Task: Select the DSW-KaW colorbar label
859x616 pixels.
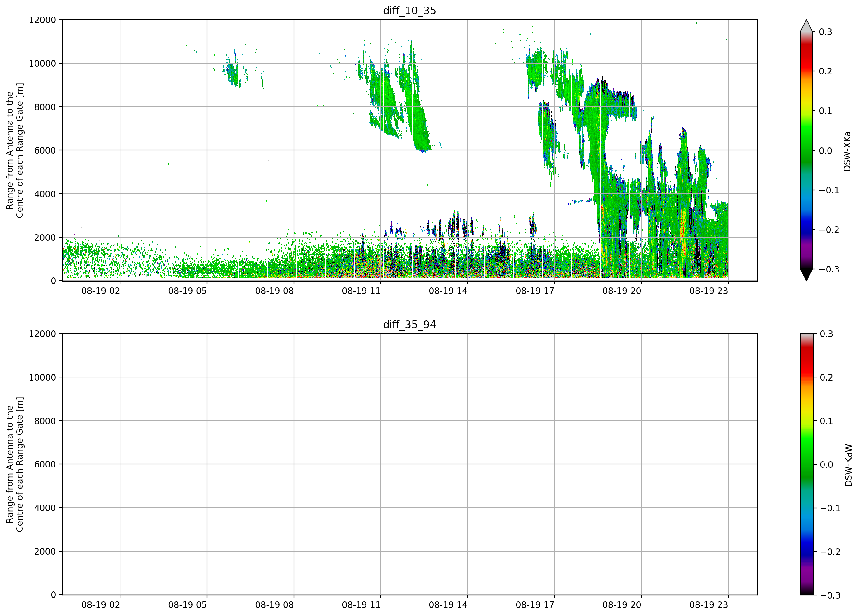Action: (x=848, y=465)
